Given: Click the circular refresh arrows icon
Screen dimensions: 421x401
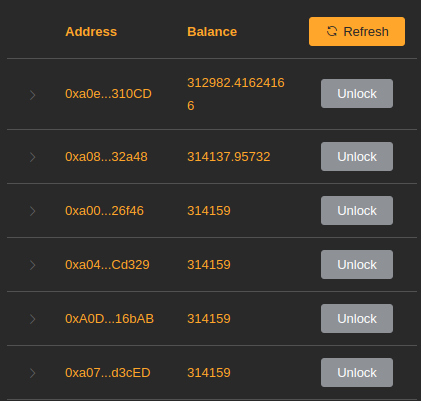Looking at the screenshot, I should pyautogui.click(x=332, y=31).
